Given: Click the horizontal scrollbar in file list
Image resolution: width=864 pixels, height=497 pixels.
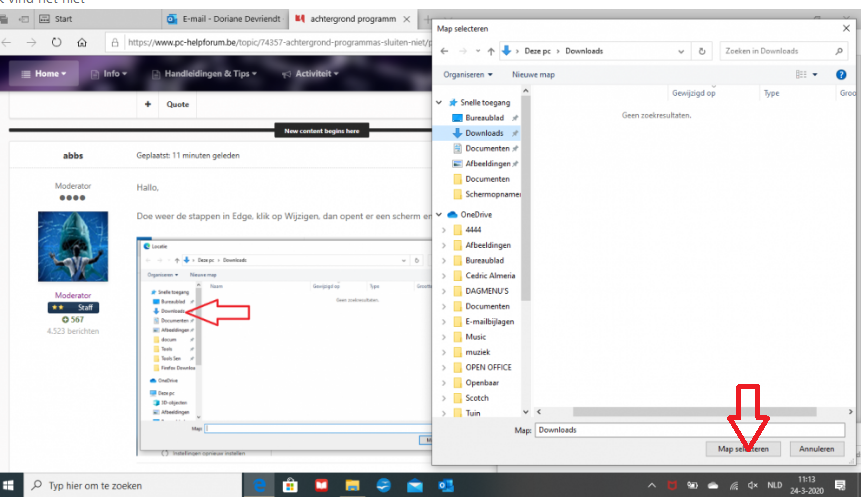Looking at the screenshot, I should click(694, 412).
